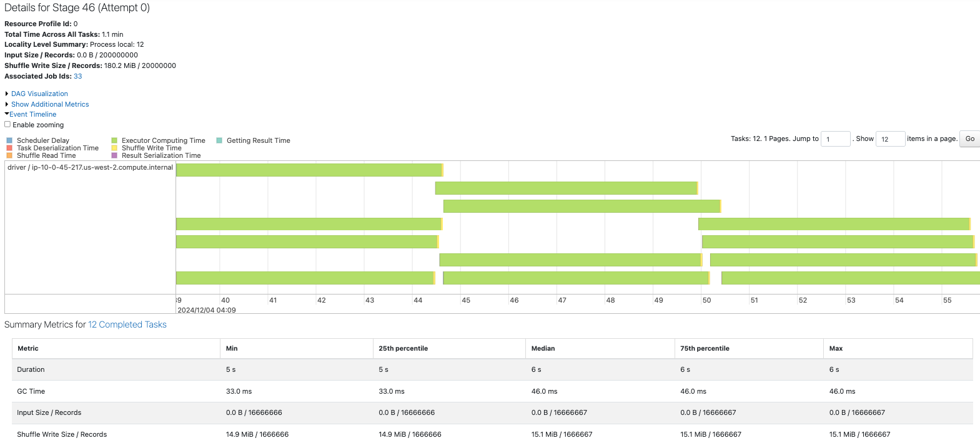980x448 pixels.
Task: Click the Getting Result Time legend swatch
Action: click(219, 140)
